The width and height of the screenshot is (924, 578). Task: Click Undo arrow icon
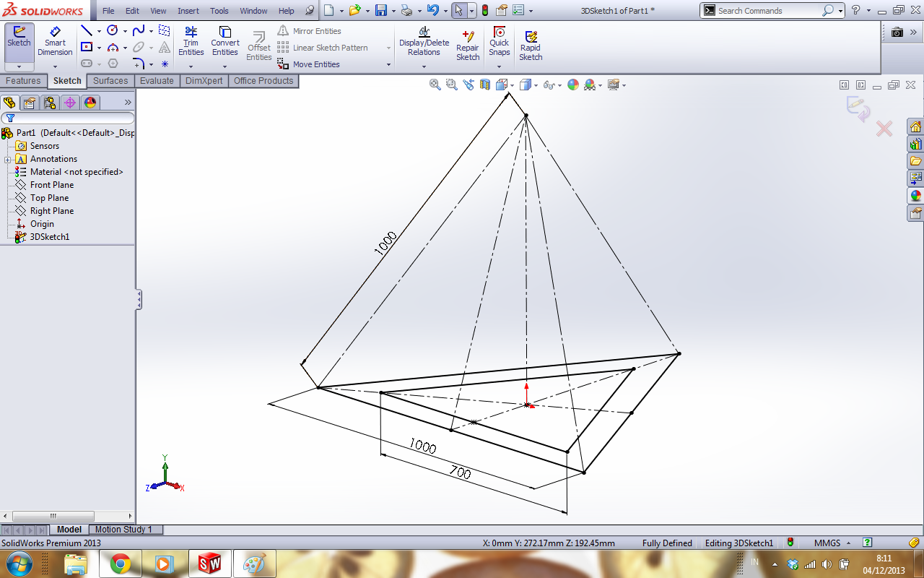432,11
